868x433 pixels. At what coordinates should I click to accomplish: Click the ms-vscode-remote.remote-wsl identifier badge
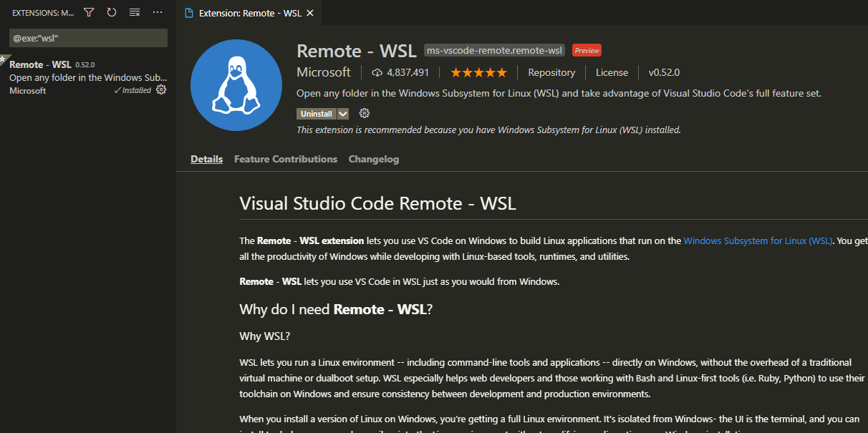pyautogui.click(x=494, y=50)
